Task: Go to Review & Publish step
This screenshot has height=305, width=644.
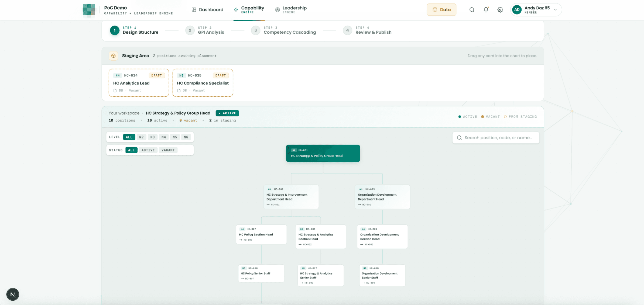Action: [367, 30]
